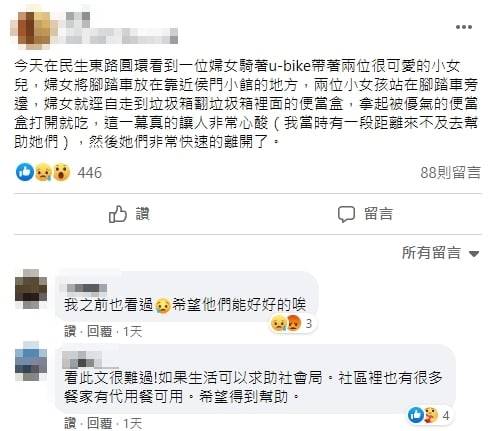495x431 pixels.
Task: Click the blue like reaction icon beside 446
Action: tap(25, 172)
